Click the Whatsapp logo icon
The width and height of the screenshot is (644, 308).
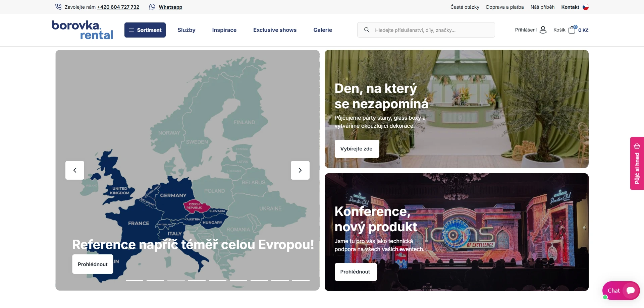click(x=152, y=7)
